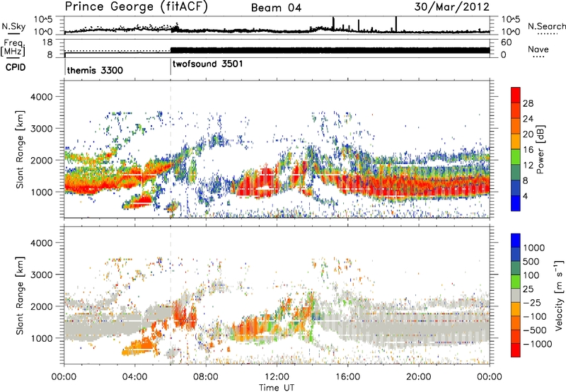Click the 'Time UT' axis title
The width and height of the screenshot is (566, 392).
(x=277, y=387)
